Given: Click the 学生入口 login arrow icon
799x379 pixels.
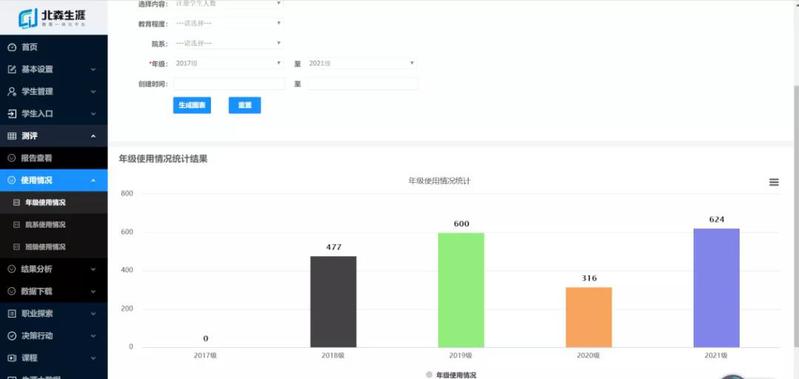Looking at the screenshot, I should (x=12, y=114).
